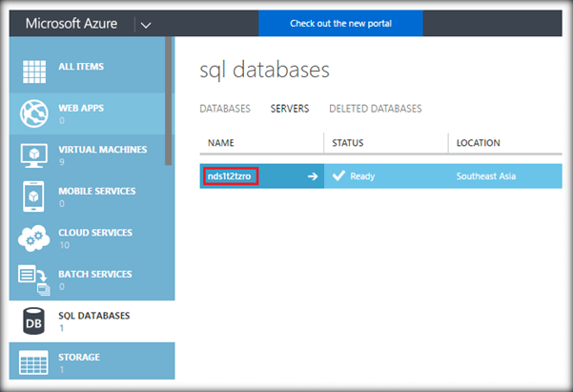Switch to the Servers tab
The width and height of the screenshot is (573, 392).
pyautogui.click(x=290, y=109)
